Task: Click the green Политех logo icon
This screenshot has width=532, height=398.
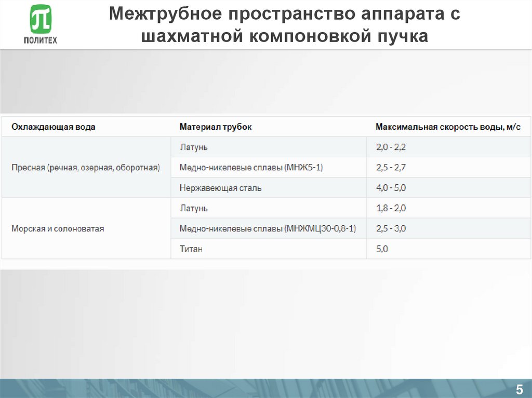Action: pyautogui.click(x=41, y=19)
